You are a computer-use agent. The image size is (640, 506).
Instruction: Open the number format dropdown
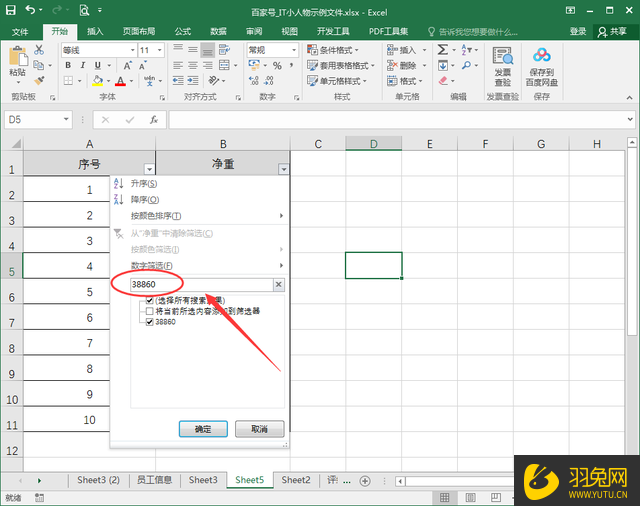(294, 50)
